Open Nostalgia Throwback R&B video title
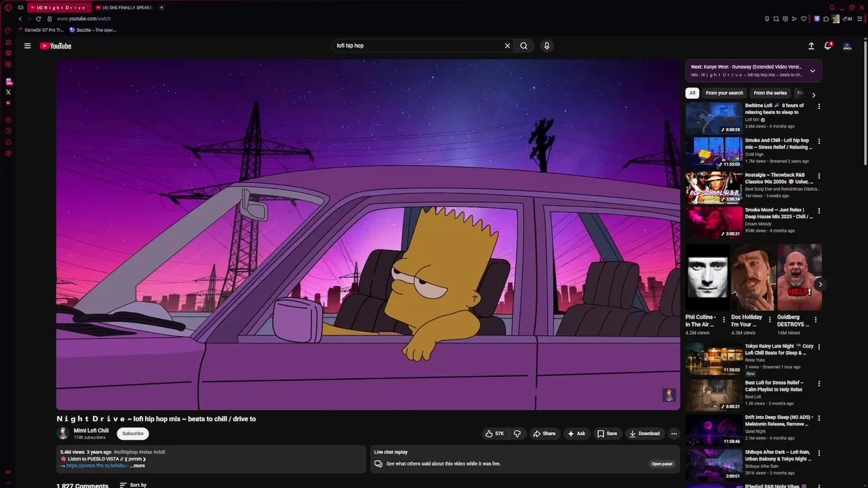 pos(778,178)
